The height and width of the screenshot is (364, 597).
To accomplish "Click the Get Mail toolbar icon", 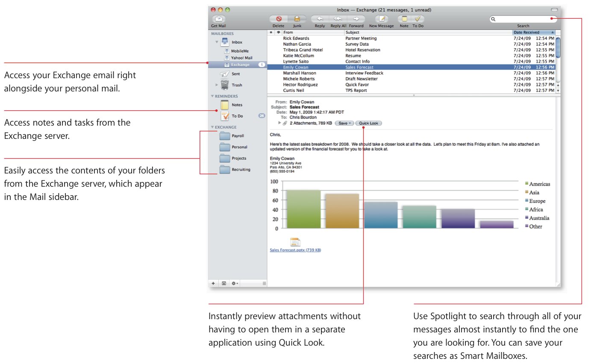I will coord(219,19).
